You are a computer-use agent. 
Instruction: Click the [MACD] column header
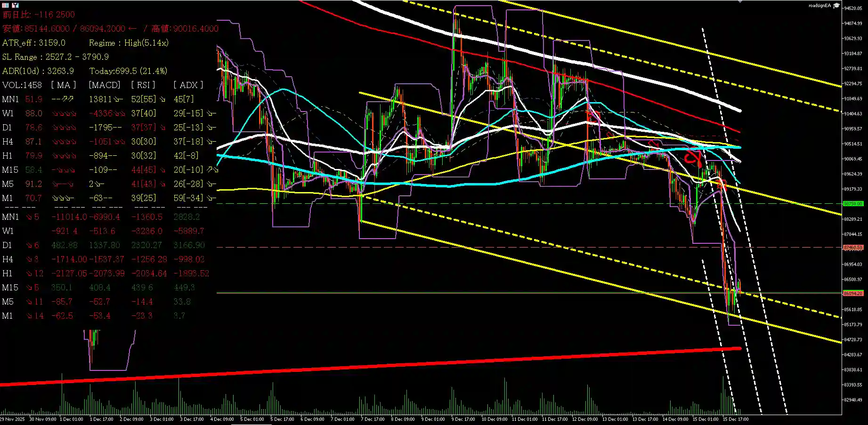pyautogui.click(x=105, y=85)
